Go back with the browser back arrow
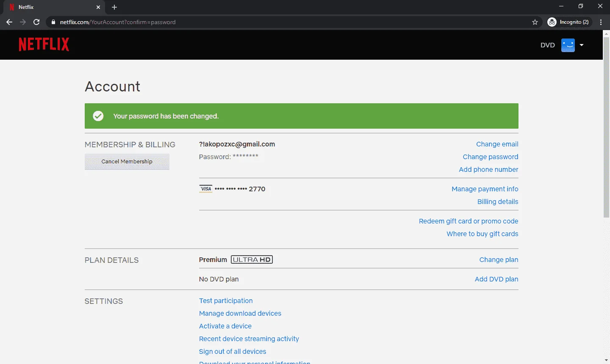The height and width of the screenshot is (364, 610). pyautogui.click(x=9, y=22)
